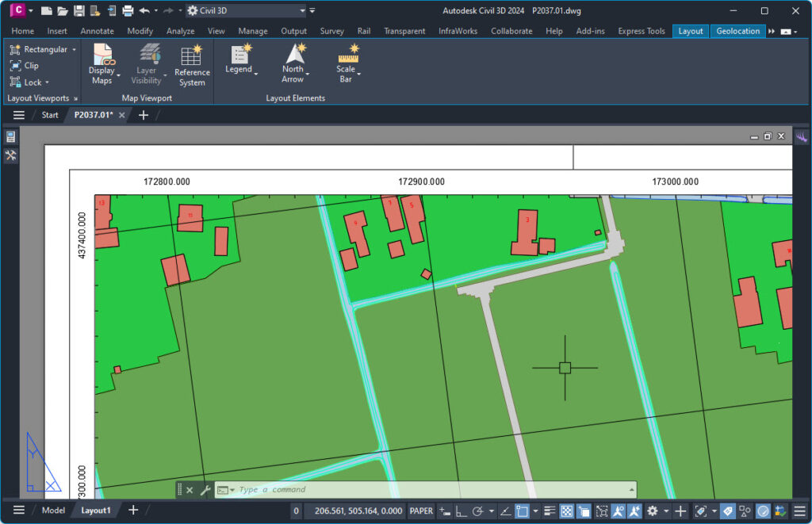Switch to the Model tab
This screenshot has height=524, width=812.
pos(53,510)
